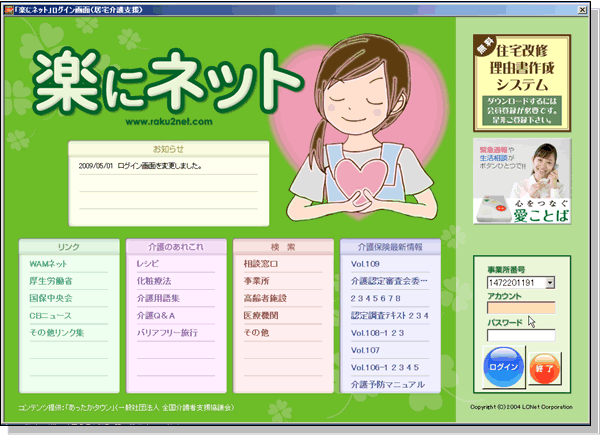Open the その他リンク集 link
Viewport: 601px width, 435px height.
click(57, 333)
